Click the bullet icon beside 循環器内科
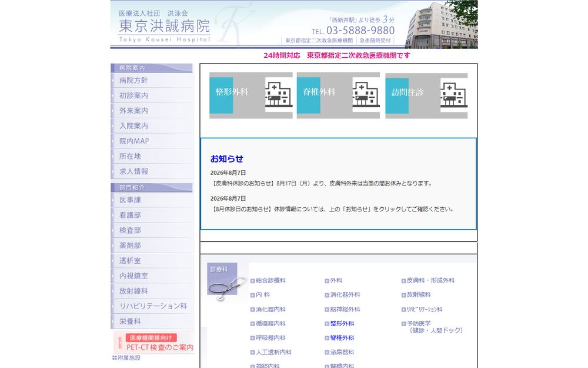 (x=252, y=324)
